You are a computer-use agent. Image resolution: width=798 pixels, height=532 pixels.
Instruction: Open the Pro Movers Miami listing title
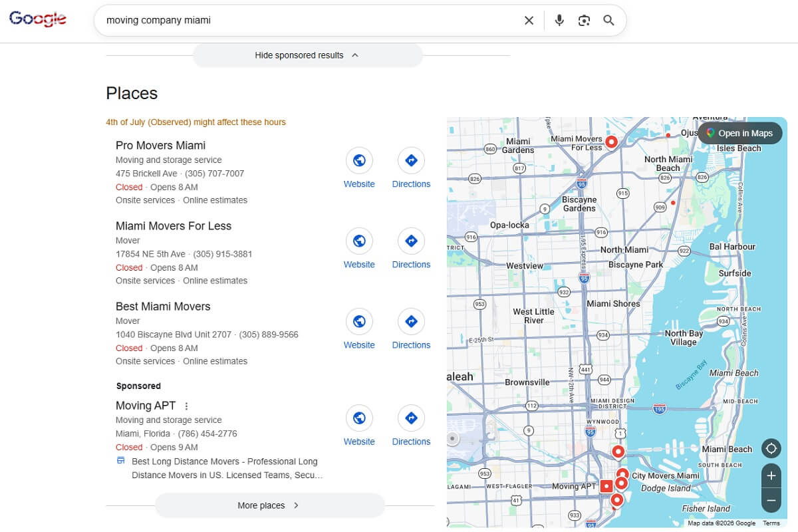point(160,146)
